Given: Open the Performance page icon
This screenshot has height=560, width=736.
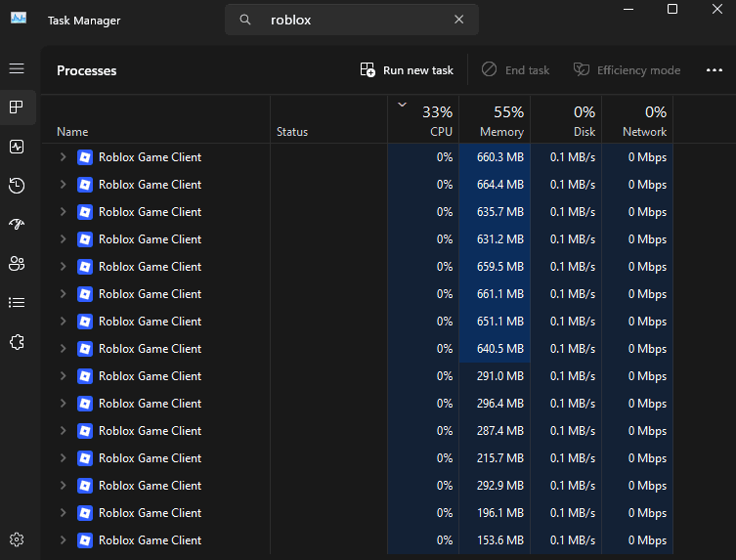Looking at the screenshot, I should click(17, 147).
